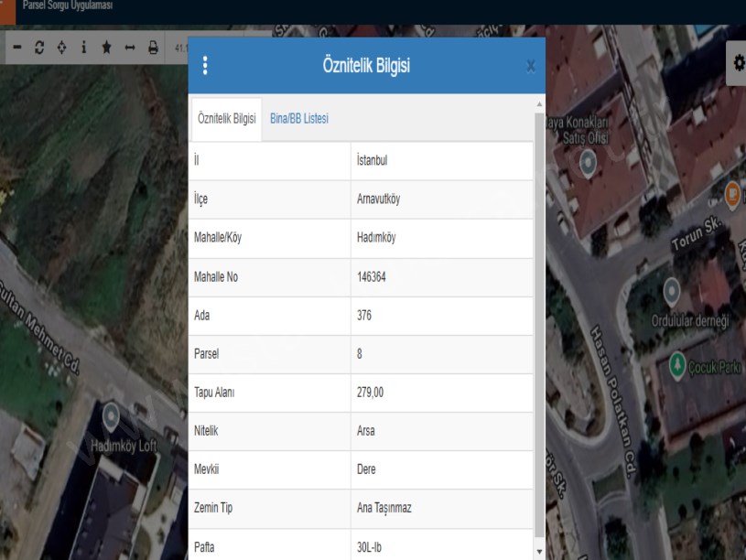Click the scrollbar up arrow in dialog
This screenshot has width=746, height=560.
(539, 103)
